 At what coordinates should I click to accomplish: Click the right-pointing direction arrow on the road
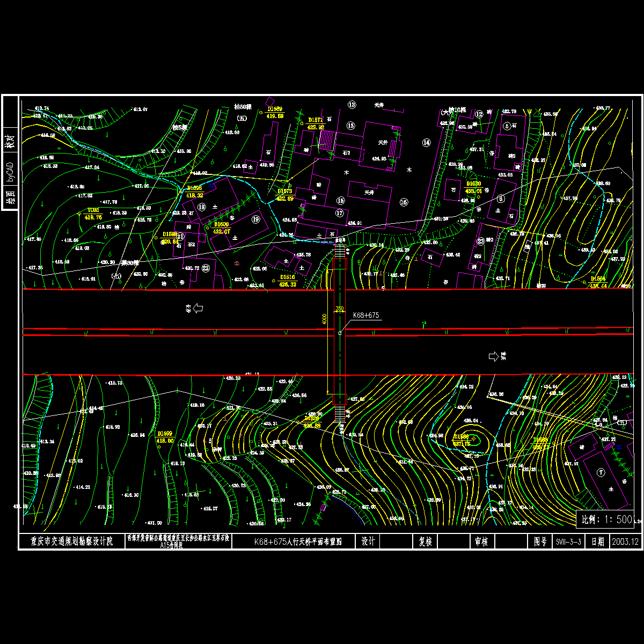pyautogui.click(x=493, y=356)
